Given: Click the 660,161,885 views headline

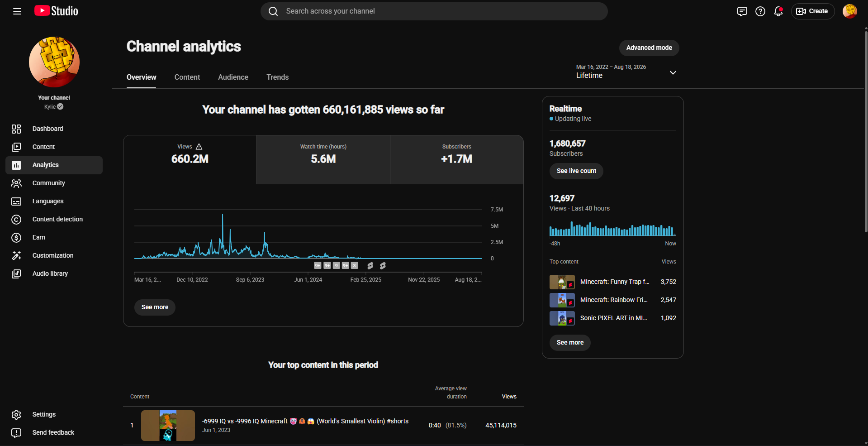Looking at the screenshot, I should pos(323,110).
